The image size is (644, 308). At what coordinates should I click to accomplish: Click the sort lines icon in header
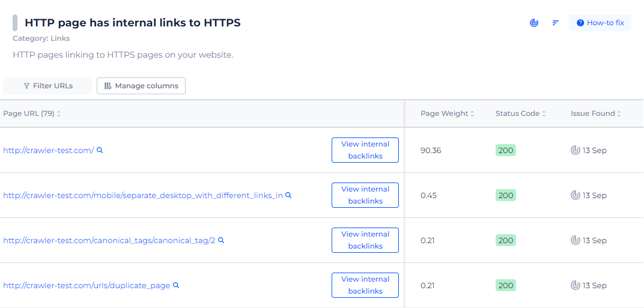(x=555, y=23)
